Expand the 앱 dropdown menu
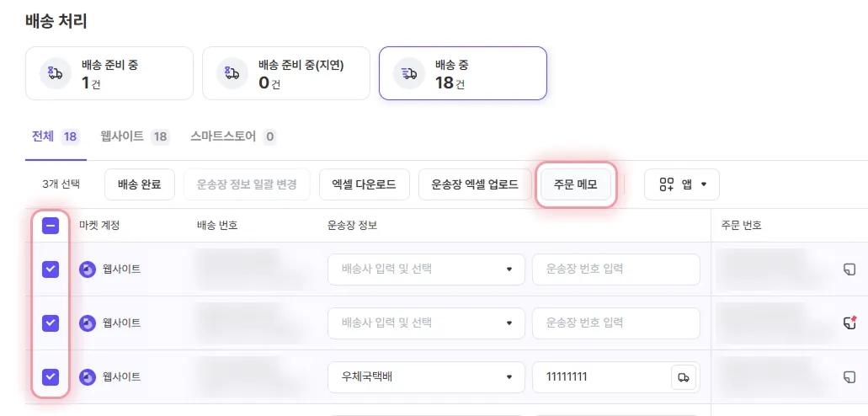 (681, 184)
